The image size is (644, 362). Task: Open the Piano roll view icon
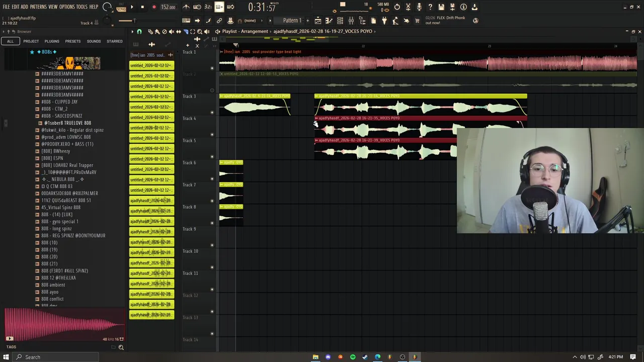pos(329,21)
